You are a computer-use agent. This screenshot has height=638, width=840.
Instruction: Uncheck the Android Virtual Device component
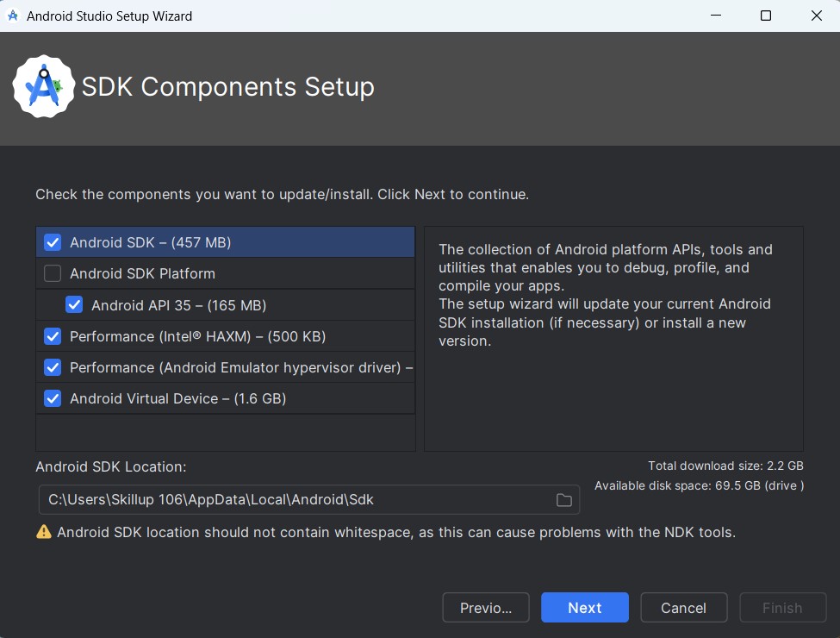click(52, 398)
